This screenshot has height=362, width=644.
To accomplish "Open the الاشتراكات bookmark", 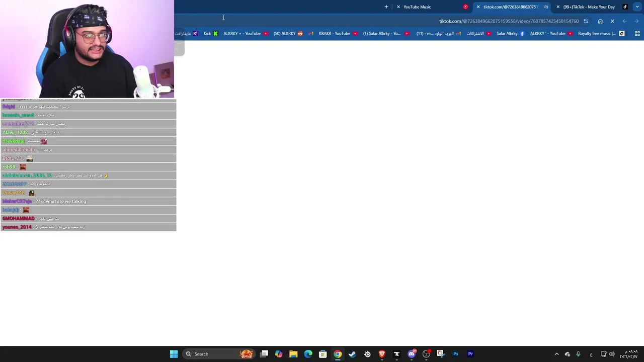I will point(478,34).
